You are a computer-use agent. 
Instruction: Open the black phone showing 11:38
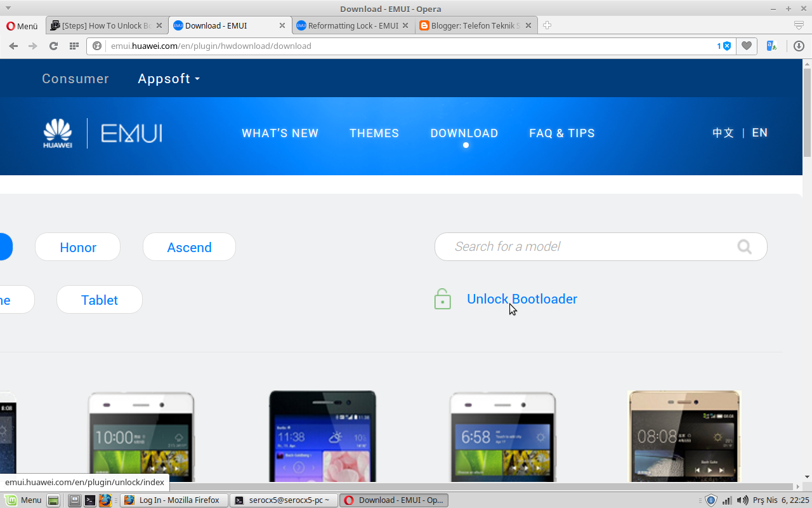322,437
